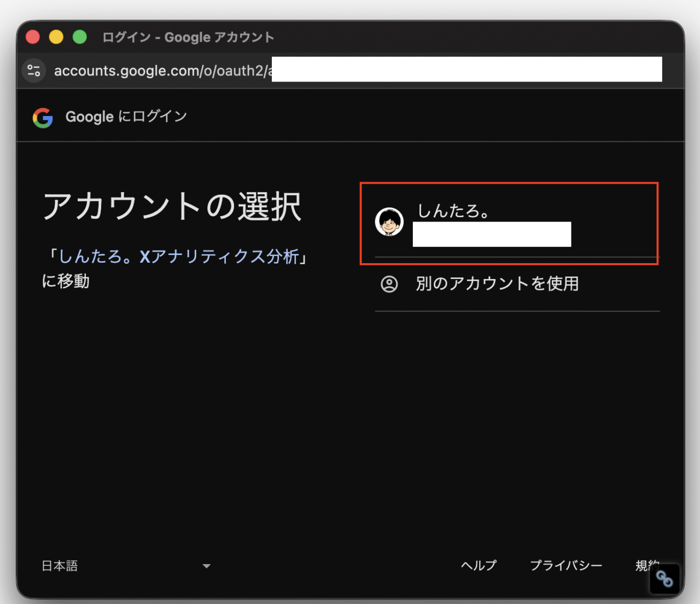Choose 別のアカウントを使用 option
The width and height of the screenshot is (700, 604).
tap(497, 284)
